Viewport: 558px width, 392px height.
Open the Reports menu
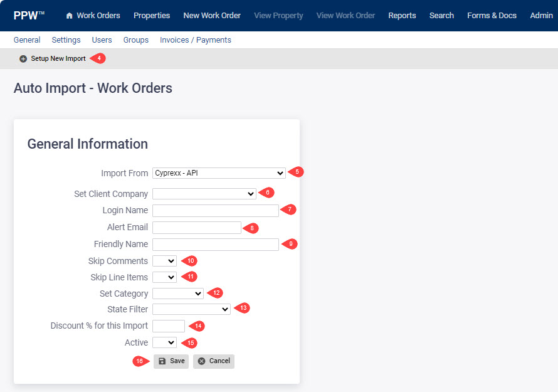(x=402, y=16)
